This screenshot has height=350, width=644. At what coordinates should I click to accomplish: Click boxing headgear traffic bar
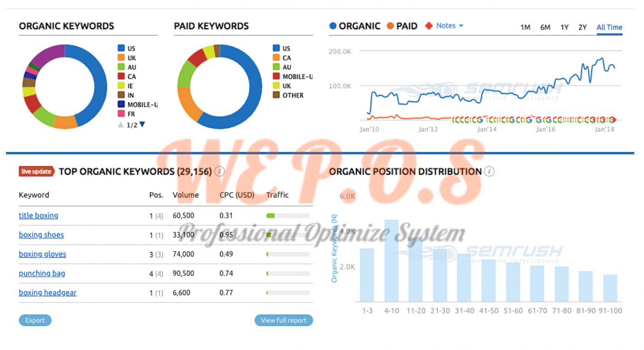pos(288,293)
